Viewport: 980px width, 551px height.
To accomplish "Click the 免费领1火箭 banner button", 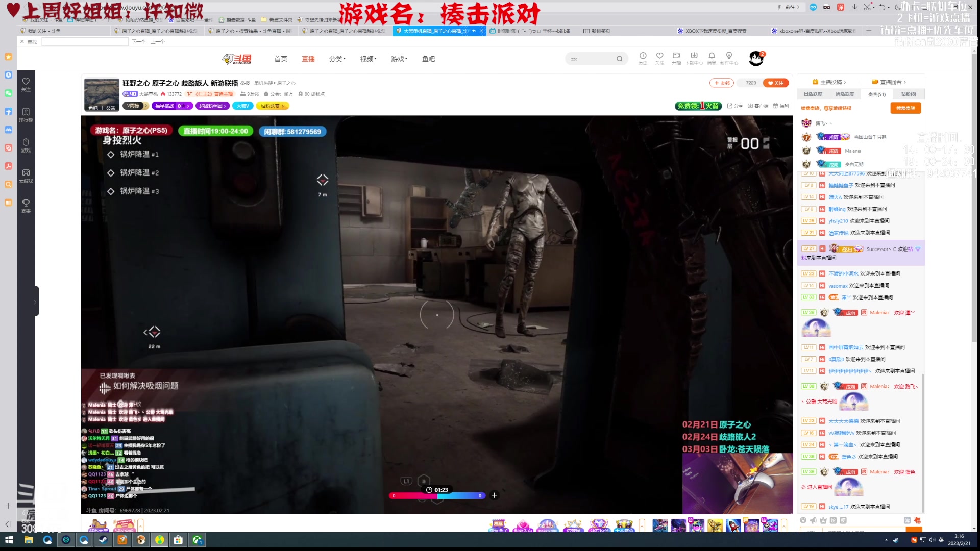I will point(698,106).
